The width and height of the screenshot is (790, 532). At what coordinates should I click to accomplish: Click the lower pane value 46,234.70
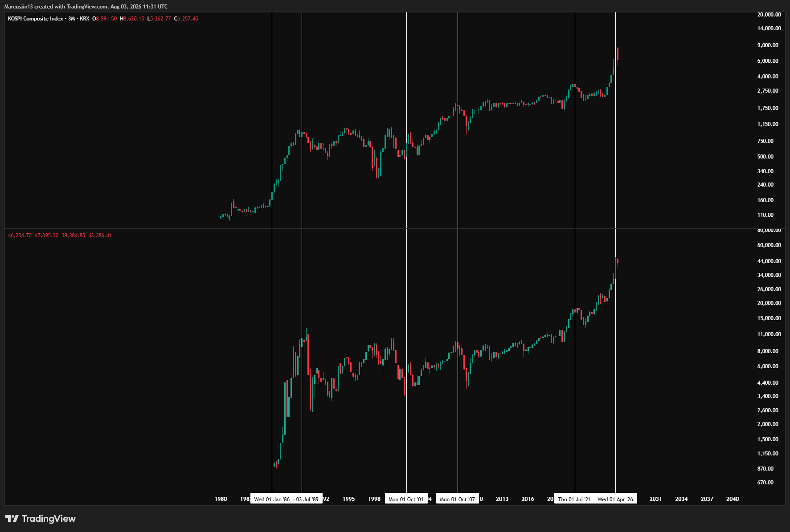tap(20, 236)
